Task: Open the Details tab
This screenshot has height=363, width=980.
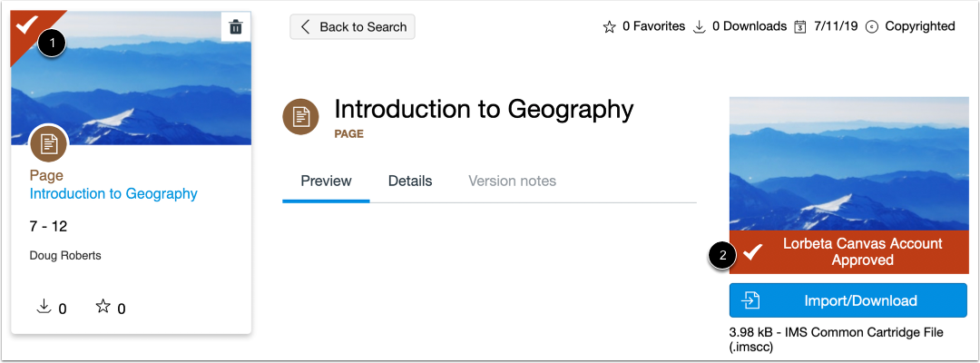Action: click(x=410, y=181)
